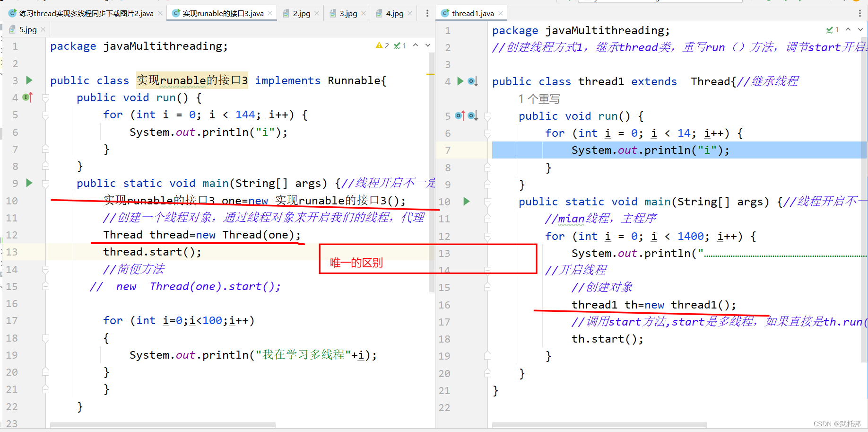Open the 3.jpg tab

[x=348, y=13]
